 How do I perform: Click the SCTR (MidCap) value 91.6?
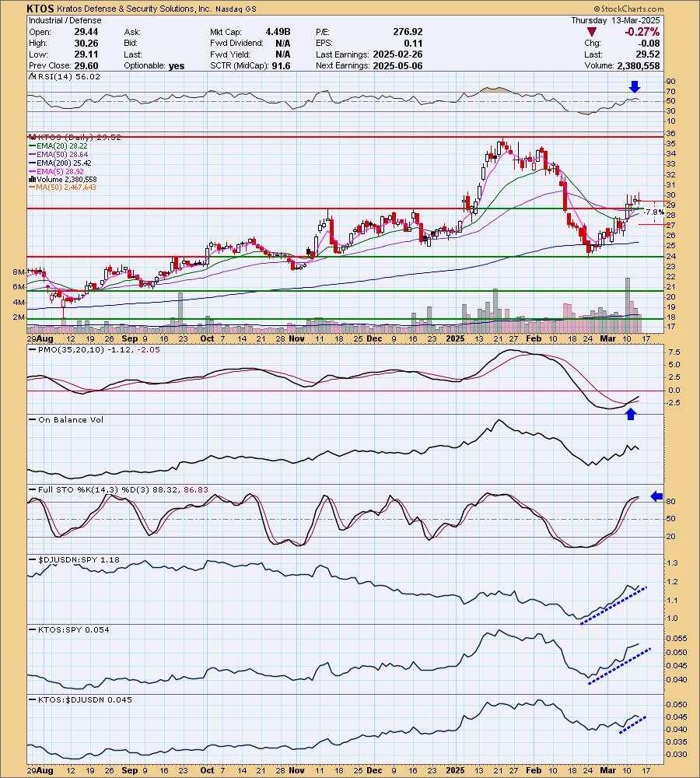(x=281, y=65)
